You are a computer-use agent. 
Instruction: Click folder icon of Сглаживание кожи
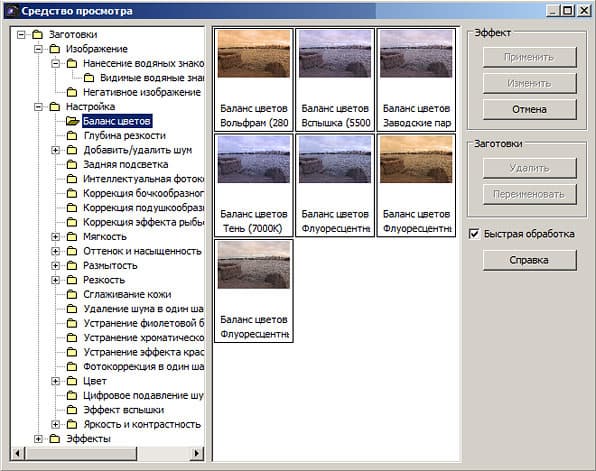tap(72, 295)
